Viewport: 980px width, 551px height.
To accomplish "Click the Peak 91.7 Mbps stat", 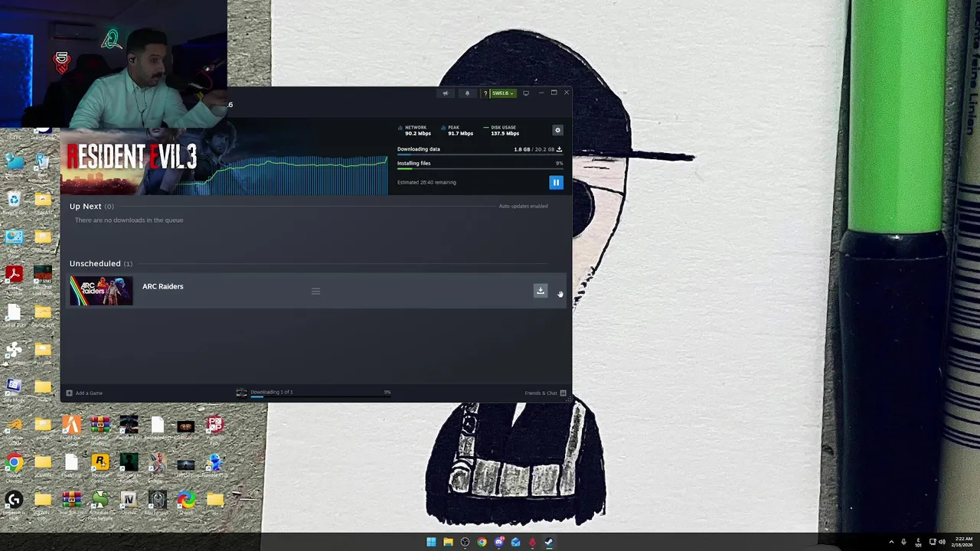I will coord(457,130).
